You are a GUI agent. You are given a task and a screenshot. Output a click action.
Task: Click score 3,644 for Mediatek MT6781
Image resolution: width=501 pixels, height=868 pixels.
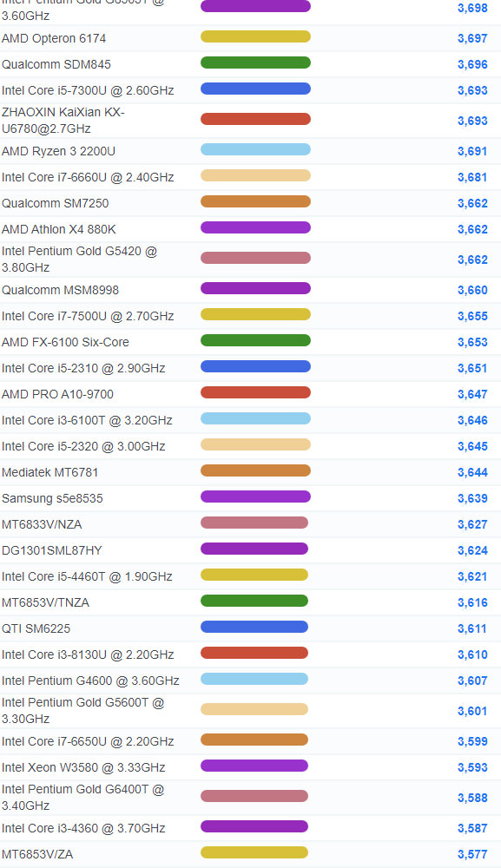click(x=472, y=472)
